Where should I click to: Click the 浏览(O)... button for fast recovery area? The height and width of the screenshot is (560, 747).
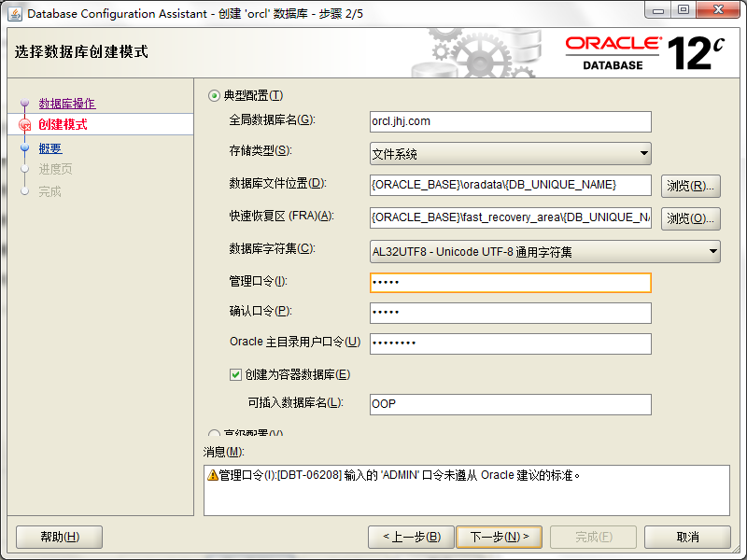coord(690,218)
